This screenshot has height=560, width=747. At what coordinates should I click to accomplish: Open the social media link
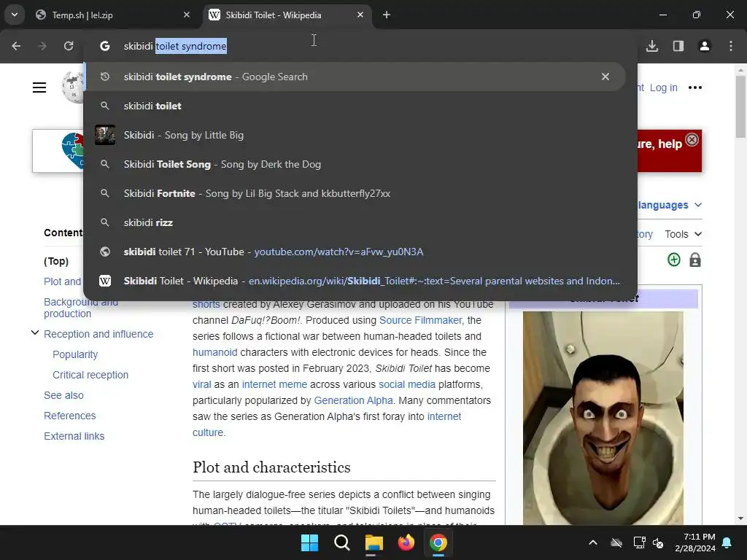(407, 385)
